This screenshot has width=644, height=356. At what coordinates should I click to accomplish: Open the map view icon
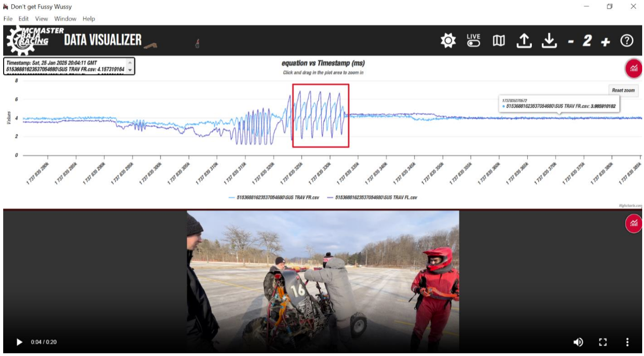click(498, 40)
